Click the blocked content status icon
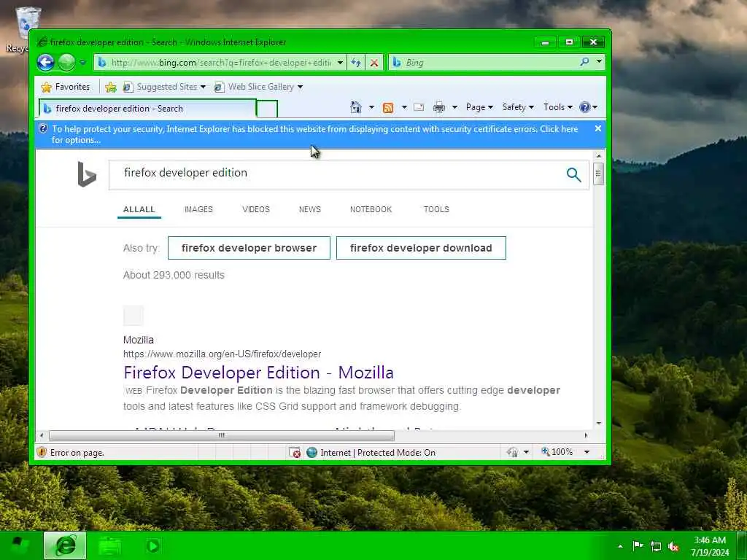This screenshot has width=747, height=560. pos(295,452)
